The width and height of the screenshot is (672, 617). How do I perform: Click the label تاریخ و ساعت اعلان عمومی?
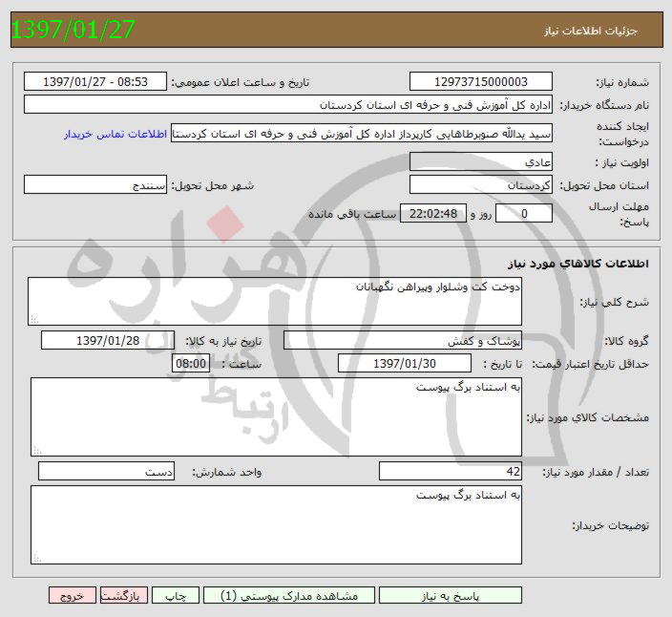tap(240, 82)
